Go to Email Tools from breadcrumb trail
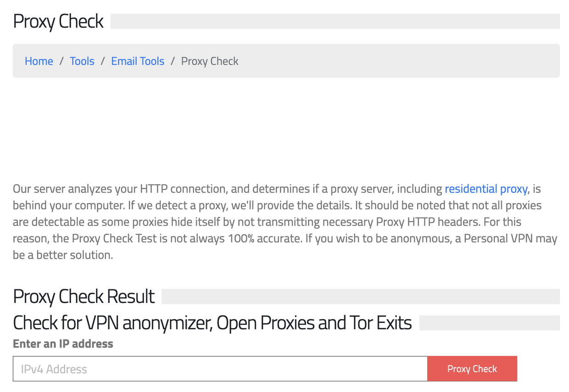Screen dimensions: 569x392 (x=137, y=61)
